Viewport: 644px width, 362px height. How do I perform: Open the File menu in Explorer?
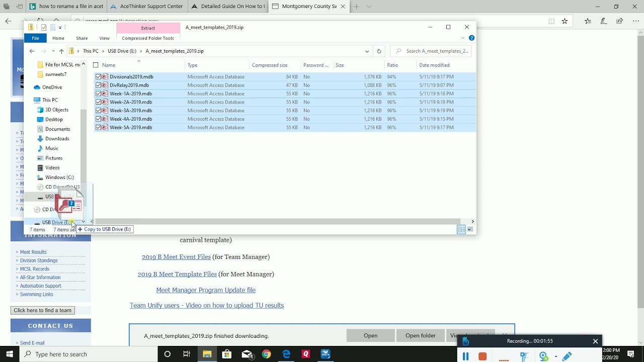pyautogui.click(x=35, y=38)
